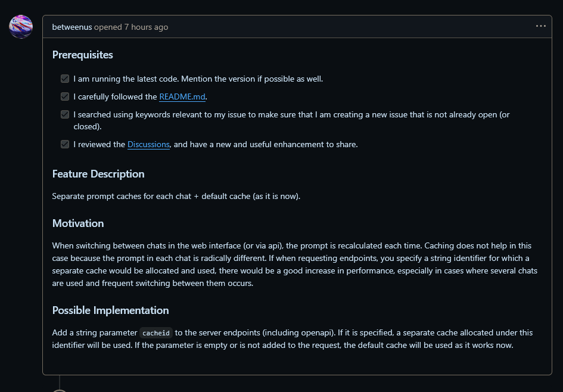
Task: Click the 'Add a string parameter' paragraph
Action: click(293, 339)
